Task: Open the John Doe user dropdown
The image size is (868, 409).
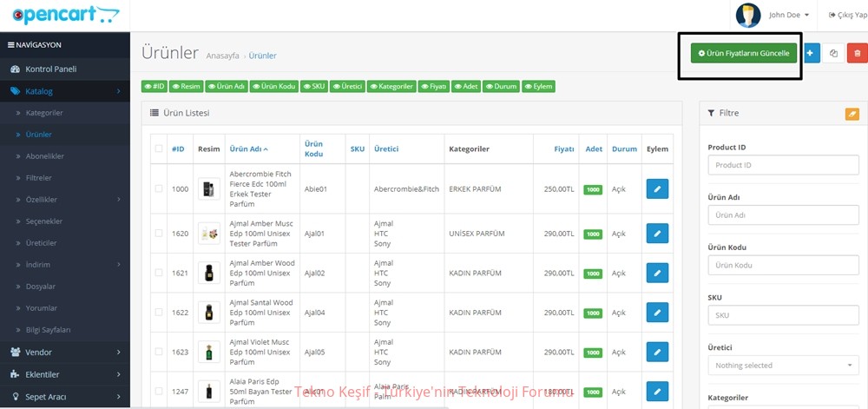Action: pos(789,15)
